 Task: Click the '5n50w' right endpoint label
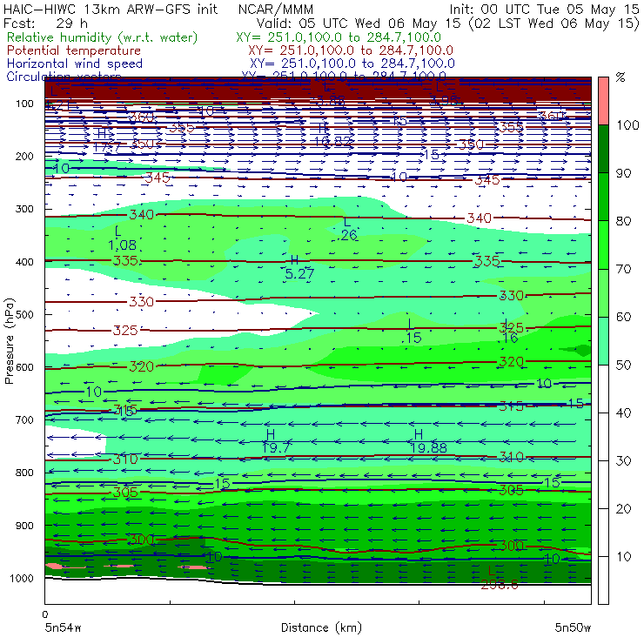click(573, 627)
